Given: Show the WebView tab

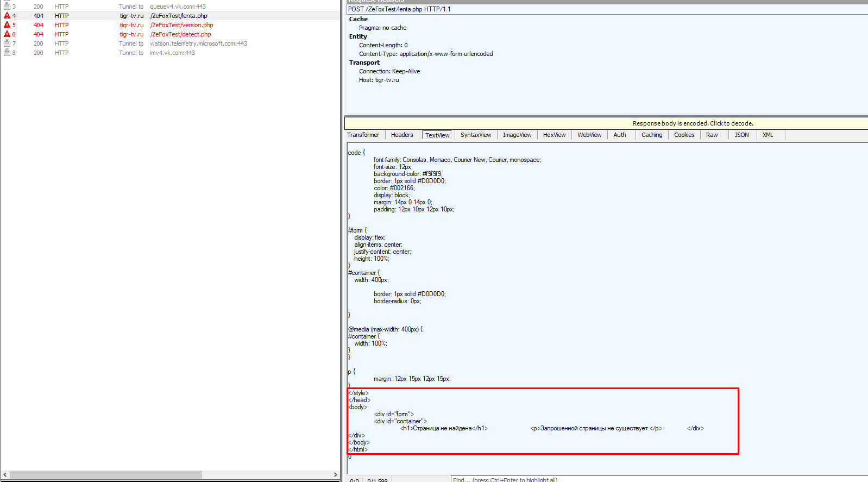Looking at the screenshot, I should [x=589, y=135].
